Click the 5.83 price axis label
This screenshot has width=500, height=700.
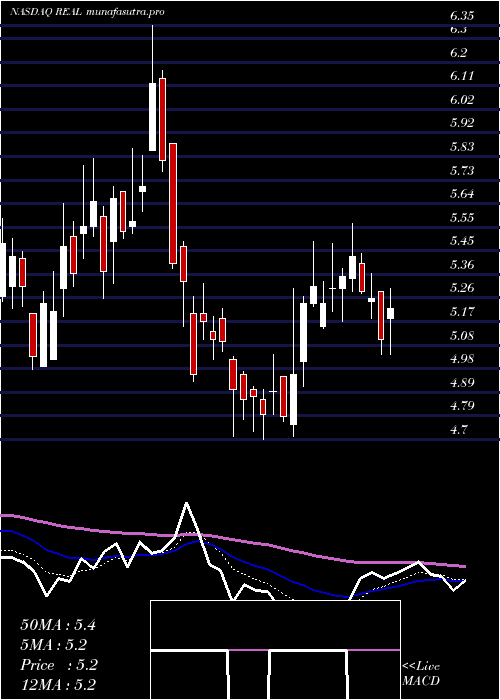[462, 146]
